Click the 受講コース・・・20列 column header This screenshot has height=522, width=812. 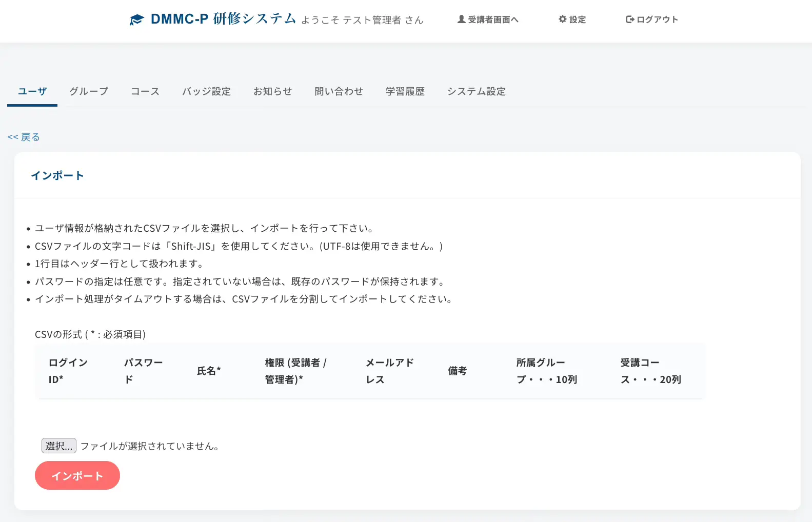[650, 371]
